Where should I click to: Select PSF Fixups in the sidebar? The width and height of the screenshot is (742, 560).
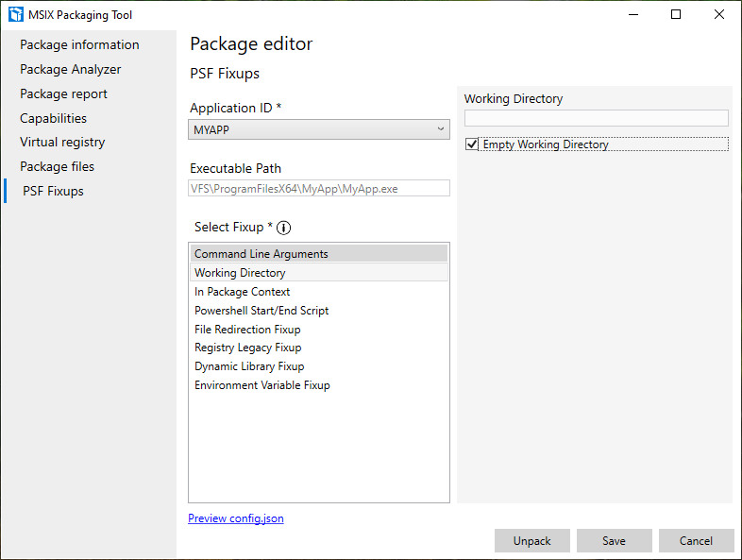coord(53,192)
